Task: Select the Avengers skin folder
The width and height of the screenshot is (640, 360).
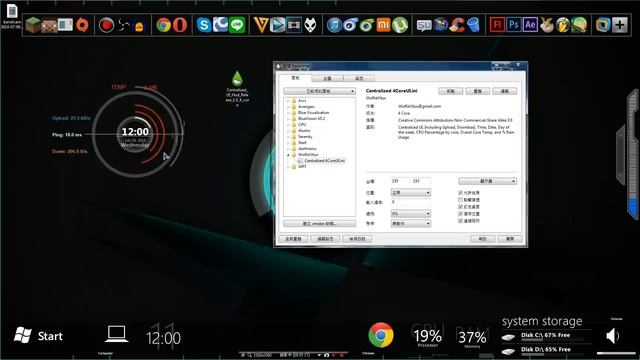Action: pyautogui.click(x=306, y=107)
